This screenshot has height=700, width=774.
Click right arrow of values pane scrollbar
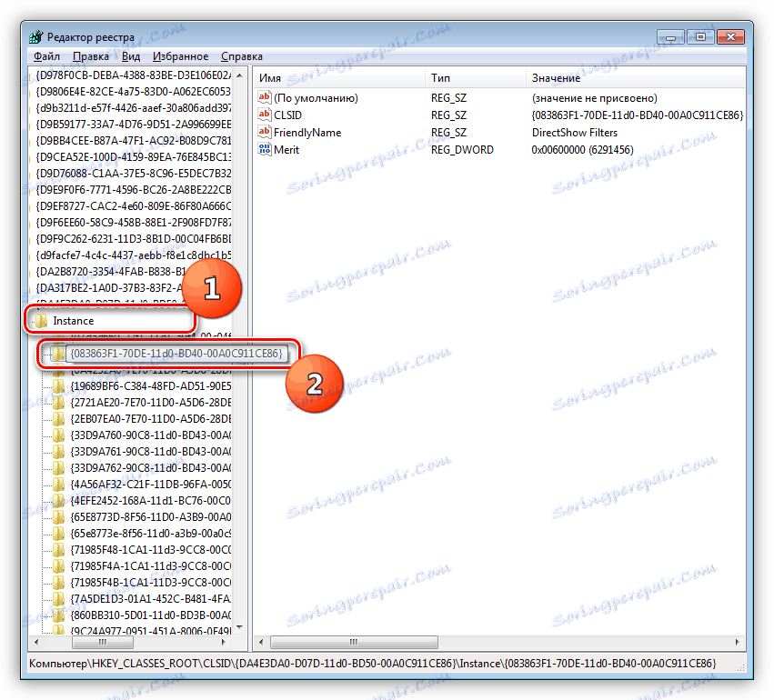(737, 642)
